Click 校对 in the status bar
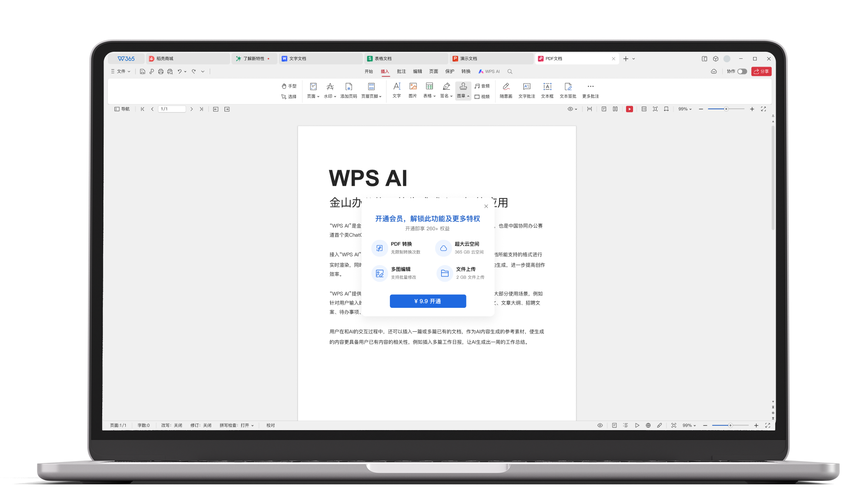868x495 pixels. point(271,425)
